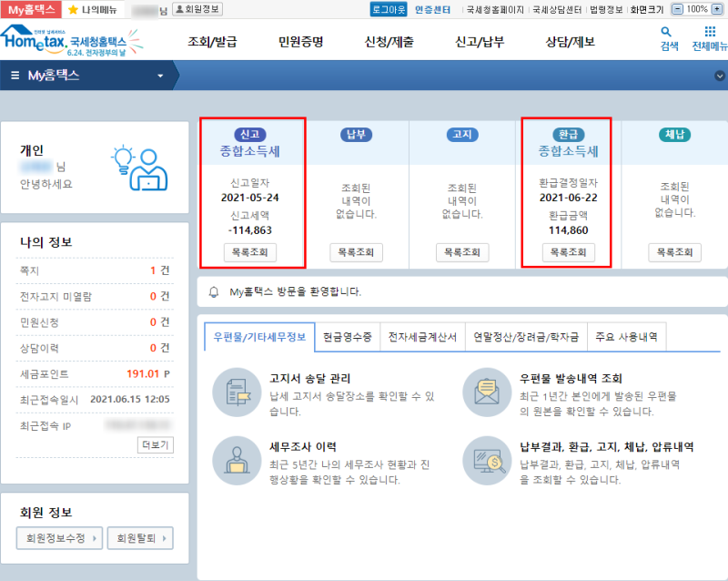Click the 납부결과 monitor-with-coin icon
Screen dimensions: 728x581
tap(487, 461)
